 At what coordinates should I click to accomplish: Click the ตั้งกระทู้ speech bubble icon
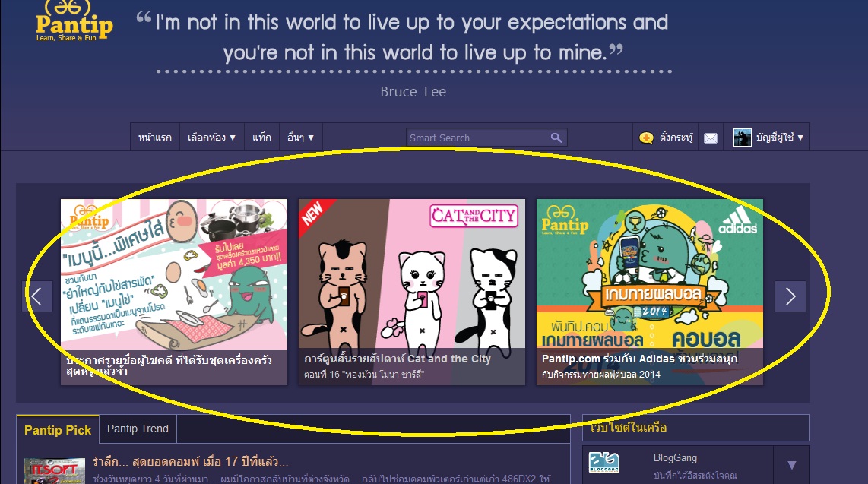tap(645, 138)
